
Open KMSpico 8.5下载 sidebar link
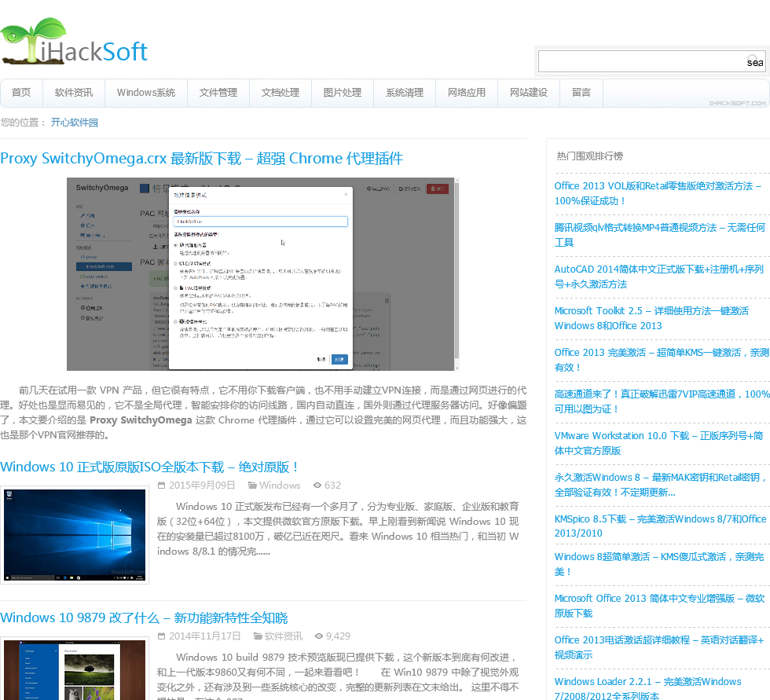[x=661, y=526]
